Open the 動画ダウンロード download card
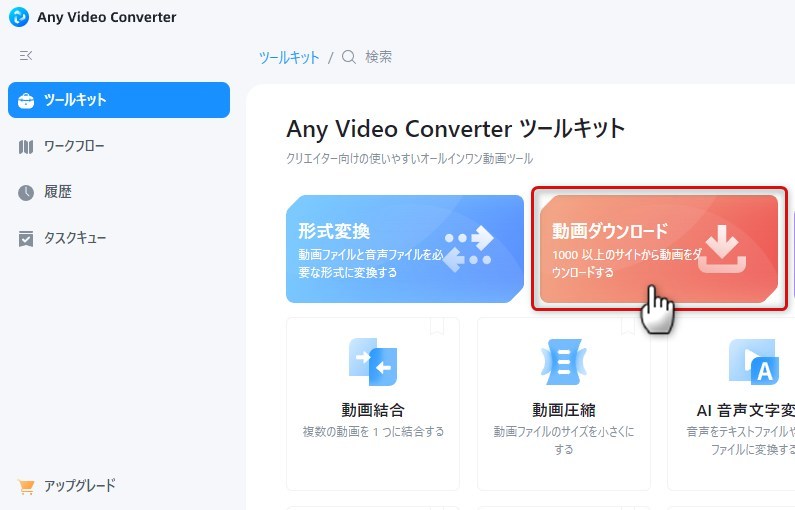The height and width of the screenshot is (510, 795). (659, 249)
